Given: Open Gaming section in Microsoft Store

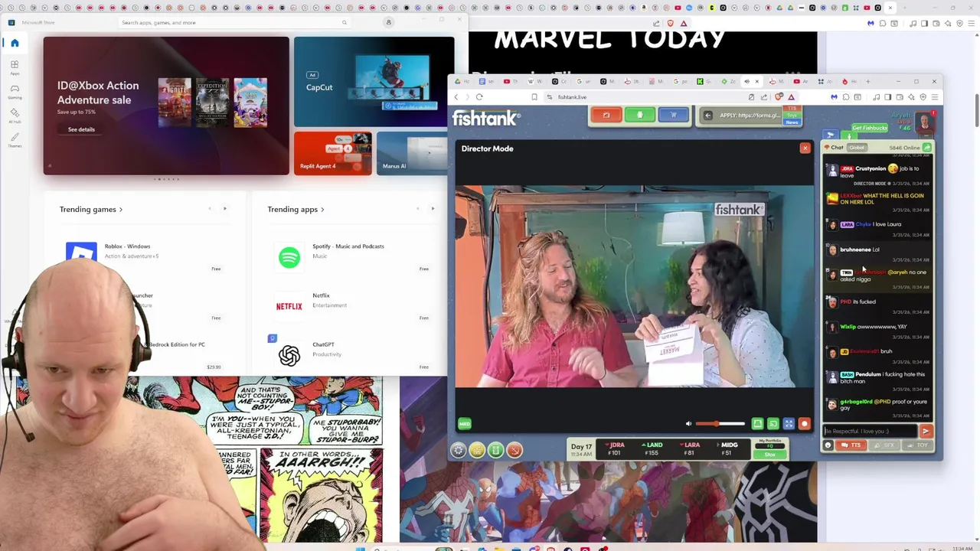Looking at the screenshot, I should coord(14,92).
